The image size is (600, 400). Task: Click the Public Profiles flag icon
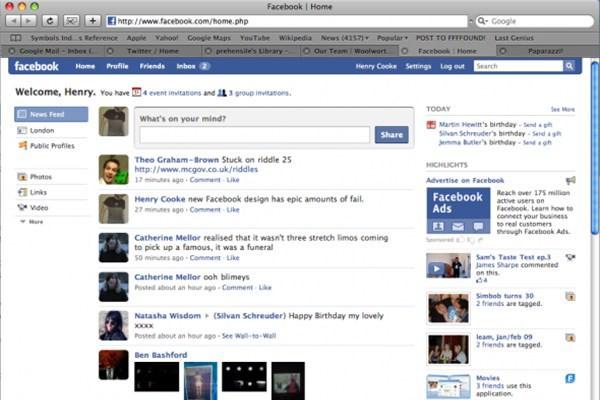point(23,145)
